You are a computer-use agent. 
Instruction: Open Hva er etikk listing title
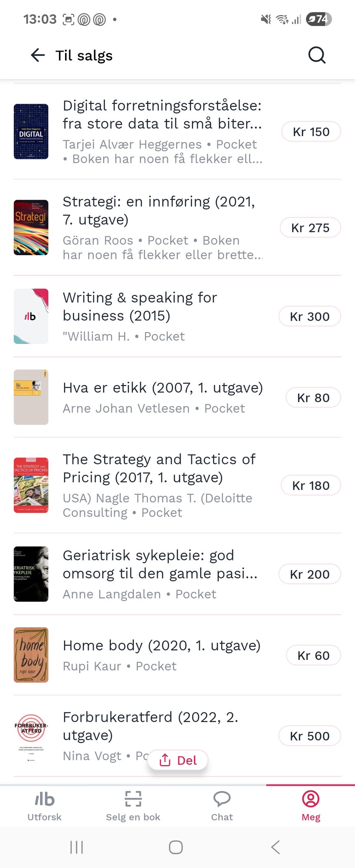click(163, 388)
